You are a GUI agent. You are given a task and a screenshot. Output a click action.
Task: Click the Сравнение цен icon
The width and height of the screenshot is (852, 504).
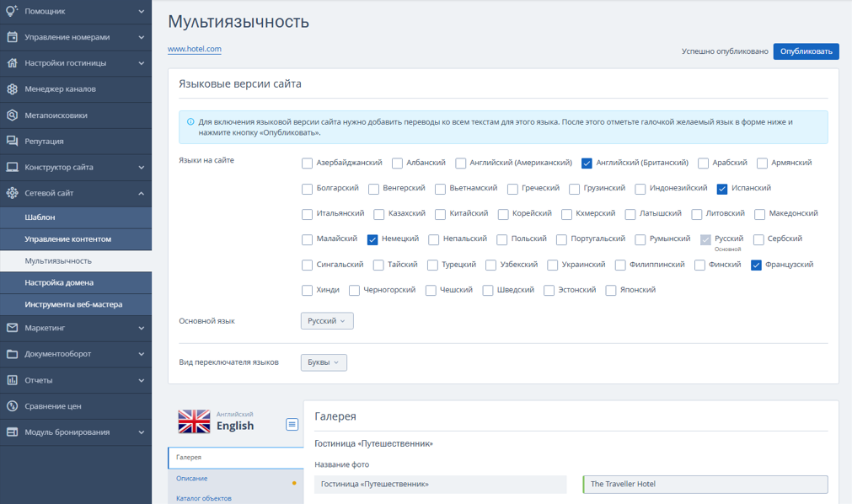click(12, 406)
